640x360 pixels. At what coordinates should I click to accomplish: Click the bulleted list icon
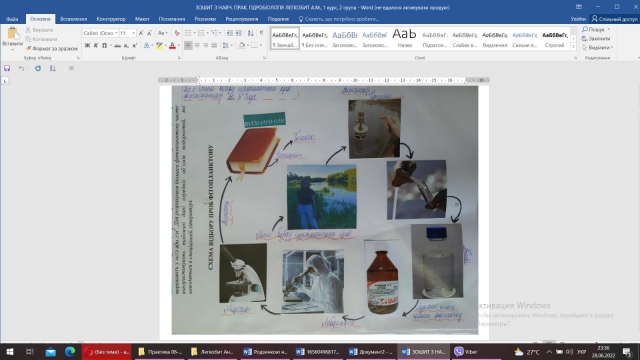pyautogui.click(x=188, y=33)
